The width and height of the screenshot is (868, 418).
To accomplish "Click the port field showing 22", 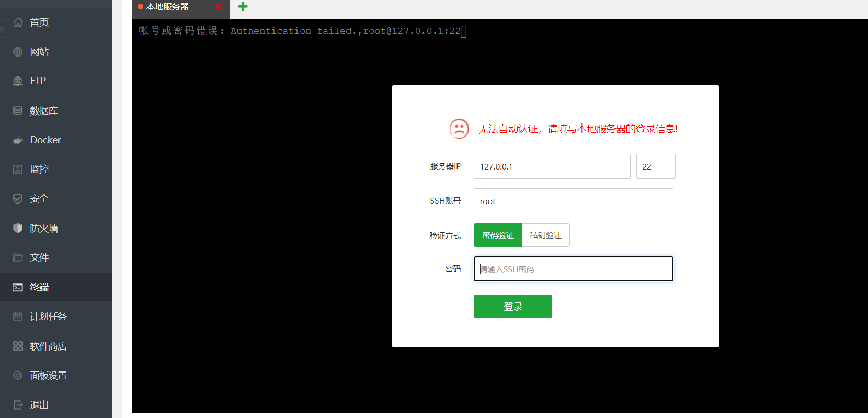I will (x=656, y=166).
